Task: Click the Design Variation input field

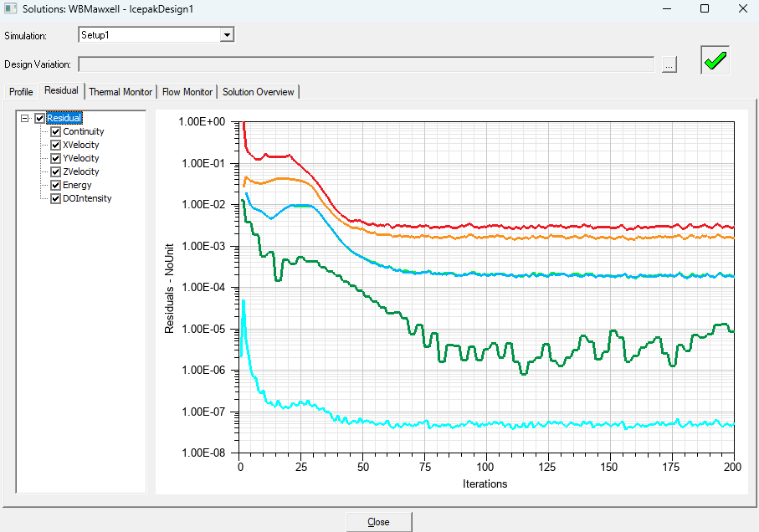Action: pos(367,64)
